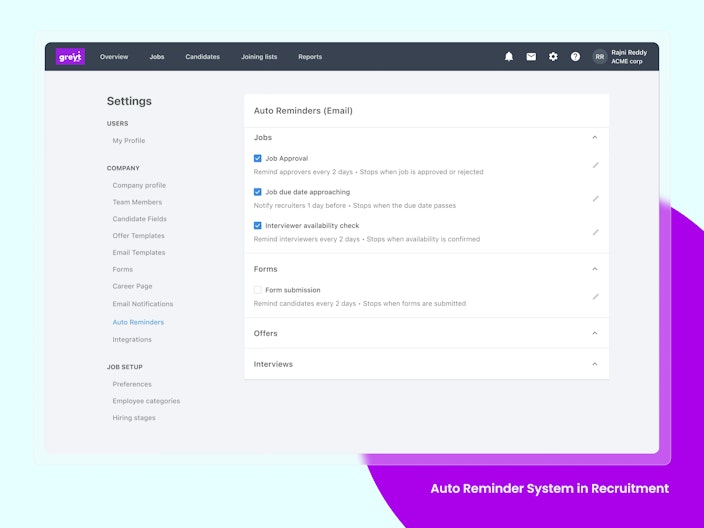Open the notifications bell

pos(509,57)
